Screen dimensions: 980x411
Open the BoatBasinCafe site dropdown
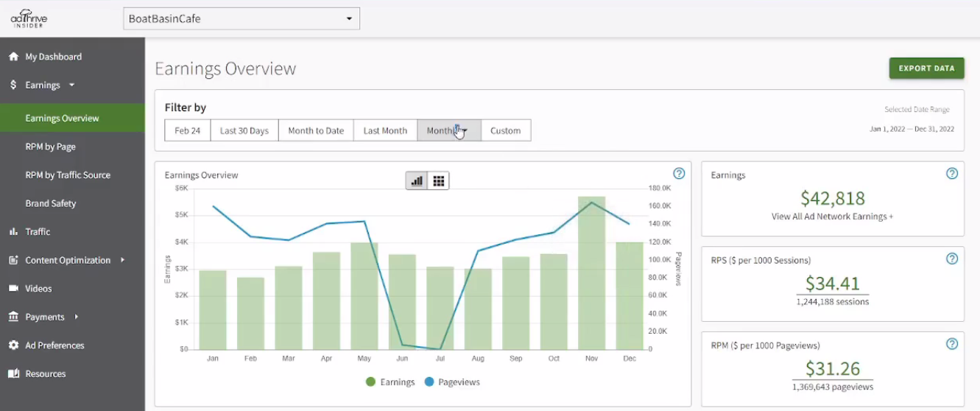(242, 18)
